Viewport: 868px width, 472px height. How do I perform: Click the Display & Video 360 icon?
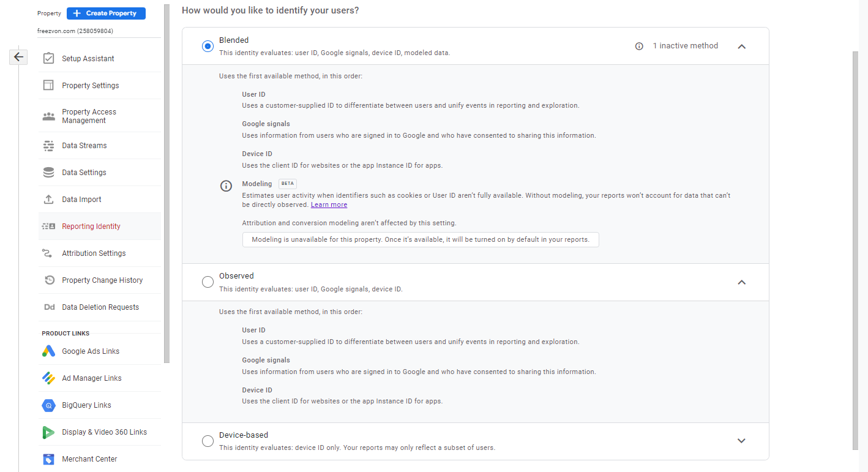coord(49,432)
